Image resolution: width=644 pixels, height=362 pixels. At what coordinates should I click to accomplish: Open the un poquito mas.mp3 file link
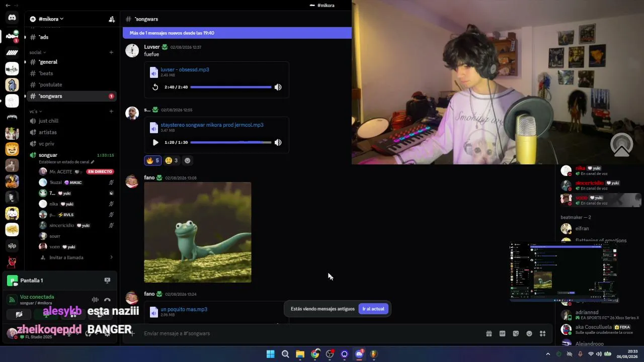pos(184,309)
